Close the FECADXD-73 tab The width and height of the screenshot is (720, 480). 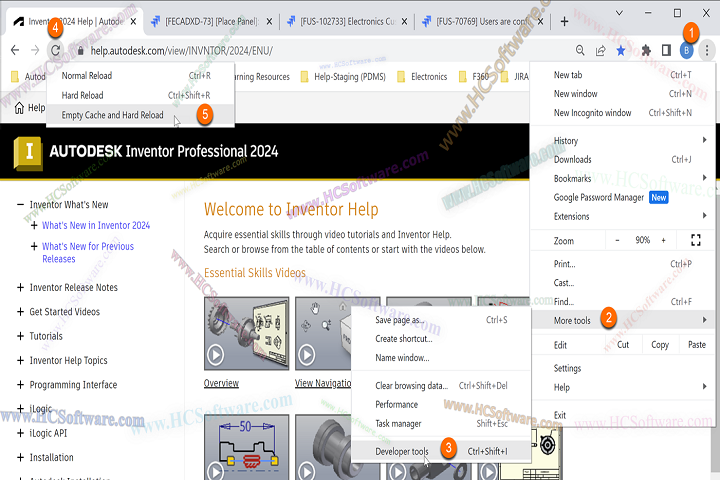[269, 21]
